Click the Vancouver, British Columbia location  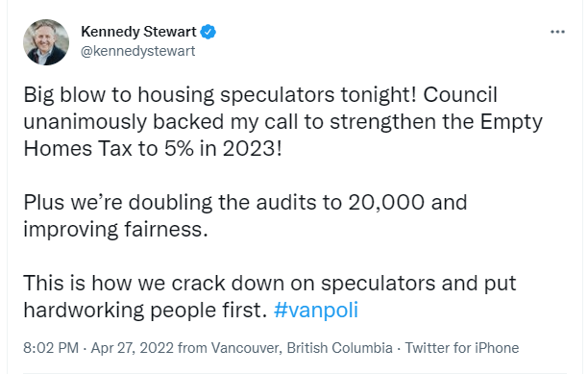(x=302, y=348)
